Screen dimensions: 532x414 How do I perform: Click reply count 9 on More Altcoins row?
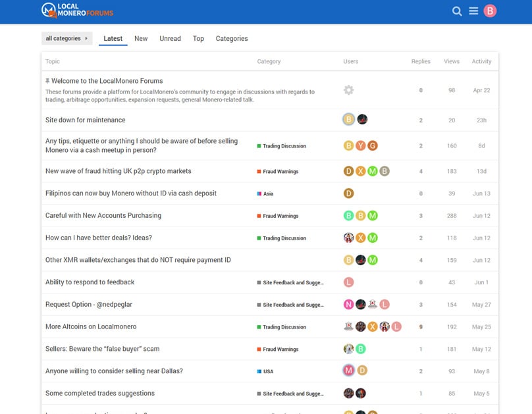click(x=421, y=327)
